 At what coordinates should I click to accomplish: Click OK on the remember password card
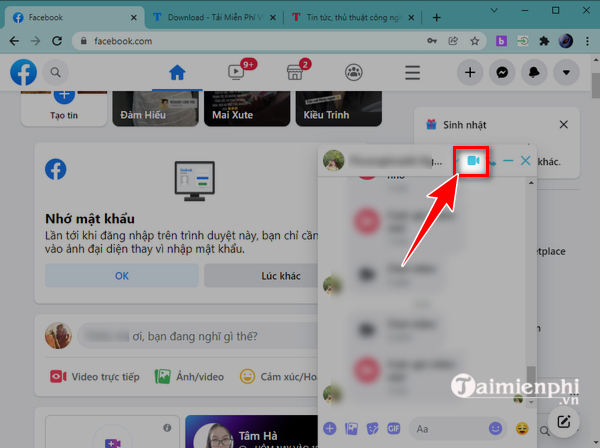[x=122, y=275]
